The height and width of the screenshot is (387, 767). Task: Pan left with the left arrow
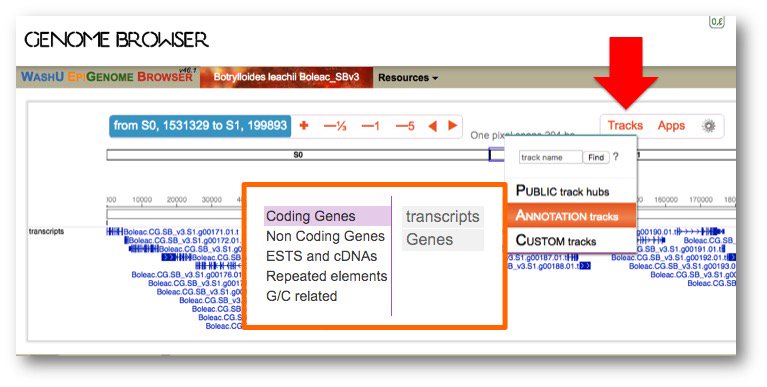(x=432, y=126)
